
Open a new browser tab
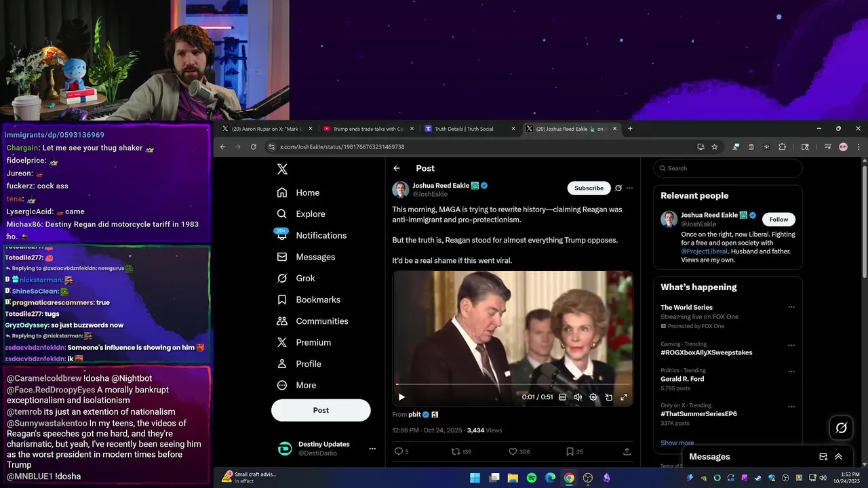tap(630, 129)
